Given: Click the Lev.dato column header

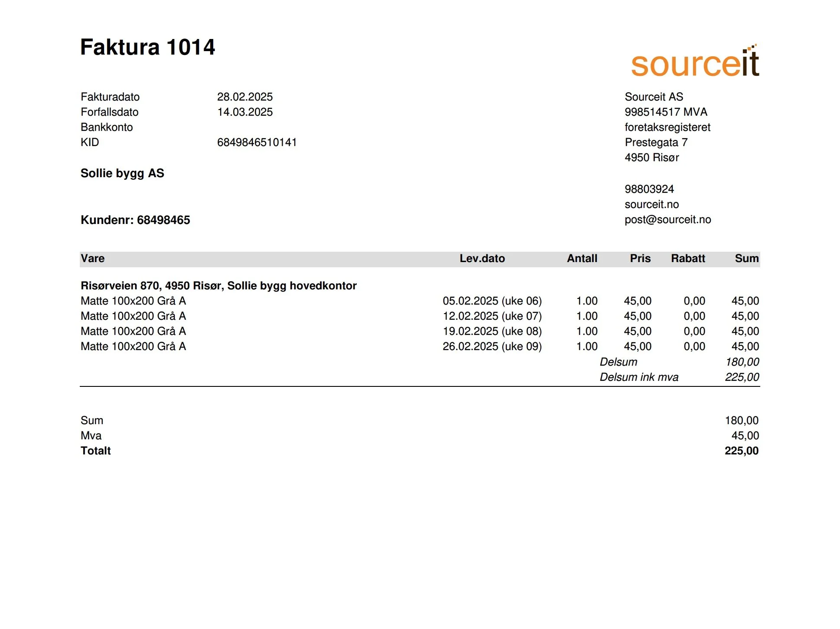Looking at the screenshot, I should [482, 259].
